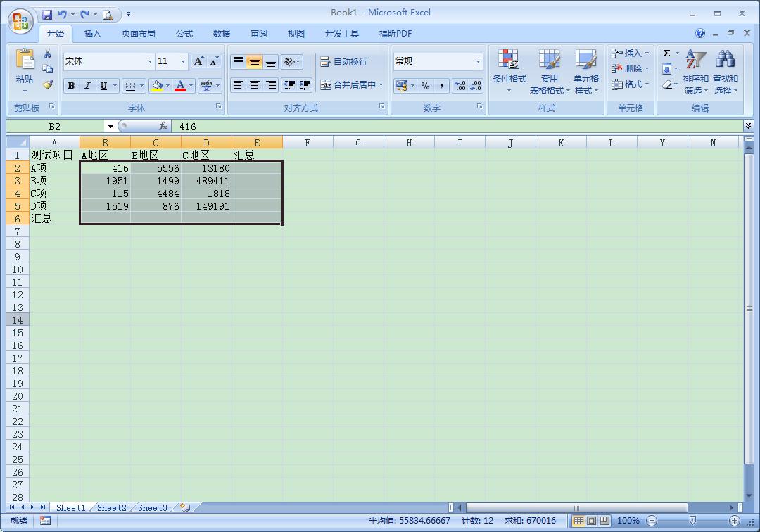Apply percent style to the selection

pos(425,86)
